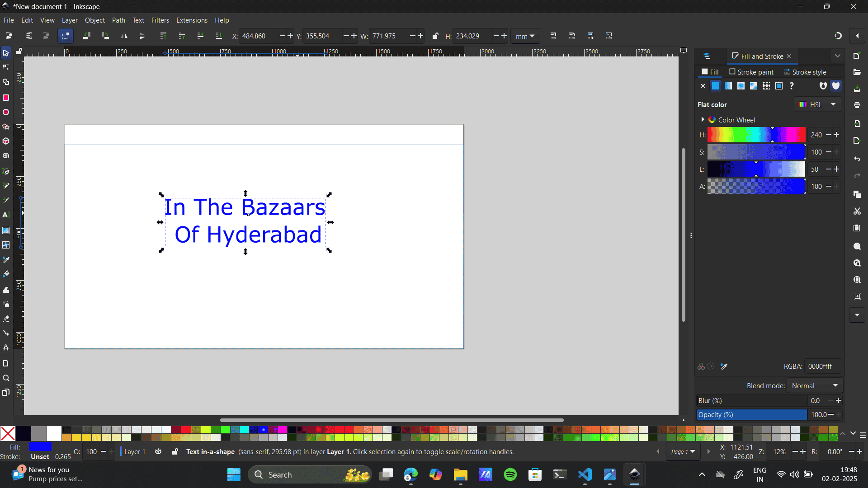Click Flip vertical icon
868x488 pixels.
(142, 36)
